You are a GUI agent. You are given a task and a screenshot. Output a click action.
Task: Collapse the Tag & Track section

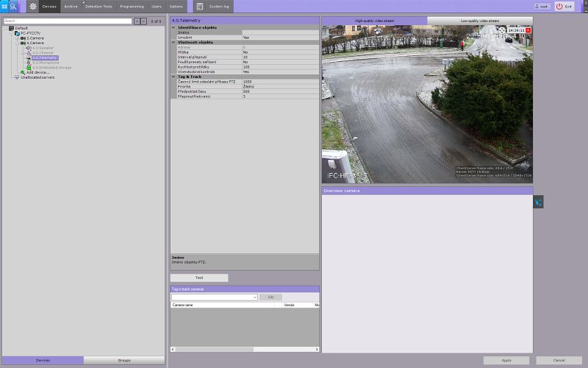[x=173, y=77]
